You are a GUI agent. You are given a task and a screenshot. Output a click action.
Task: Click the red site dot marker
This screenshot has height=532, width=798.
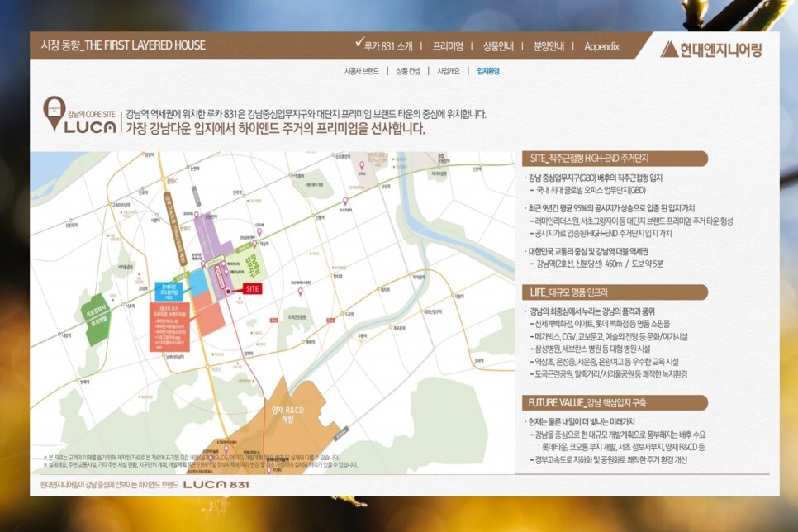(x=228, y=292)
